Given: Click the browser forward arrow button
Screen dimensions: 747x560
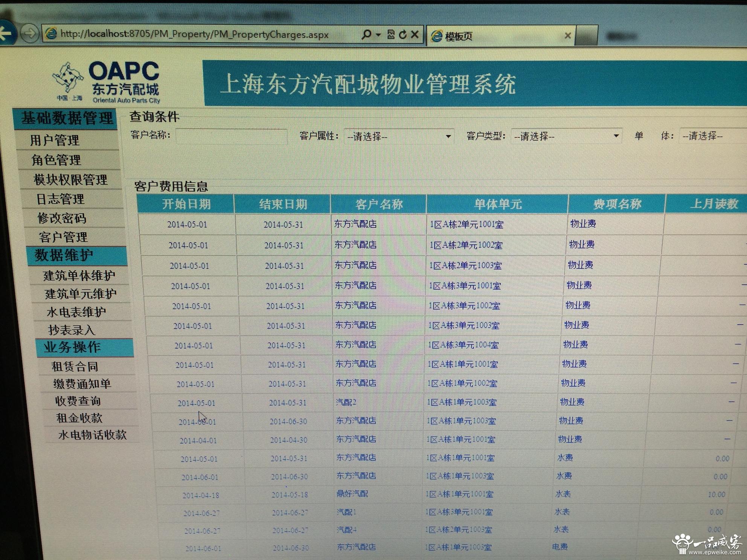Looking at the screenshot, I should coord(29,33).
